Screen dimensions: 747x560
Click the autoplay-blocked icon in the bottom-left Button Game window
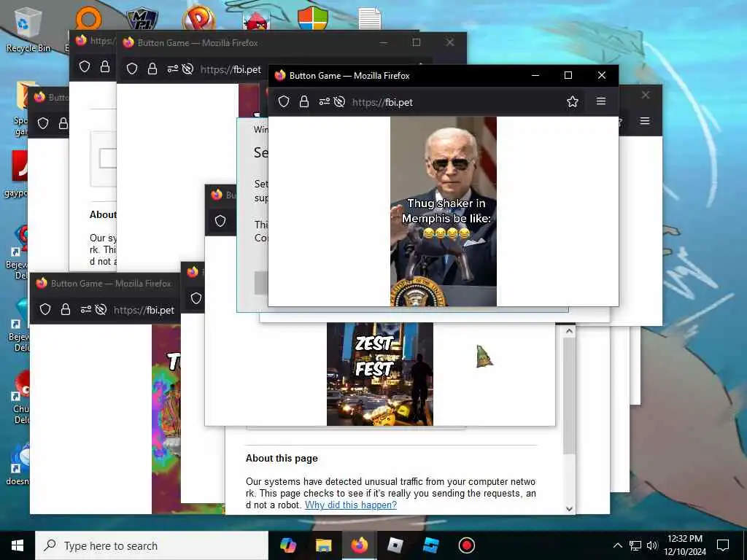[x=101, y=309]
